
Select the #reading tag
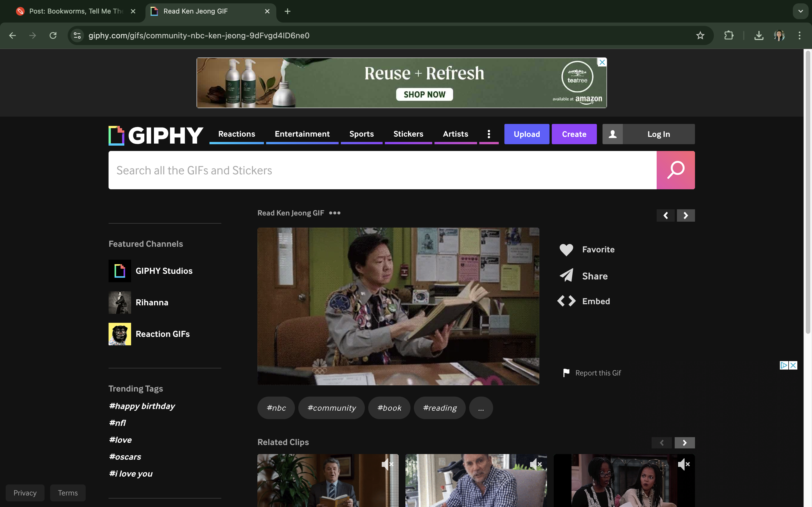point(440,408)
